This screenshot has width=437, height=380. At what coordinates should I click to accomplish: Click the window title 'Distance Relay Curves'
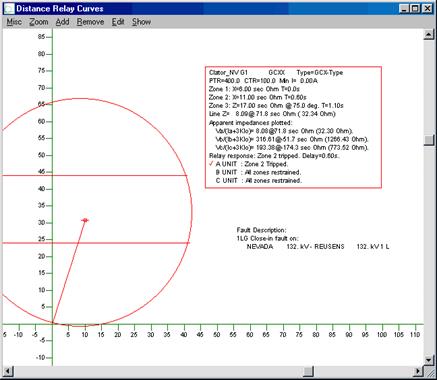[x=60, y=9]
